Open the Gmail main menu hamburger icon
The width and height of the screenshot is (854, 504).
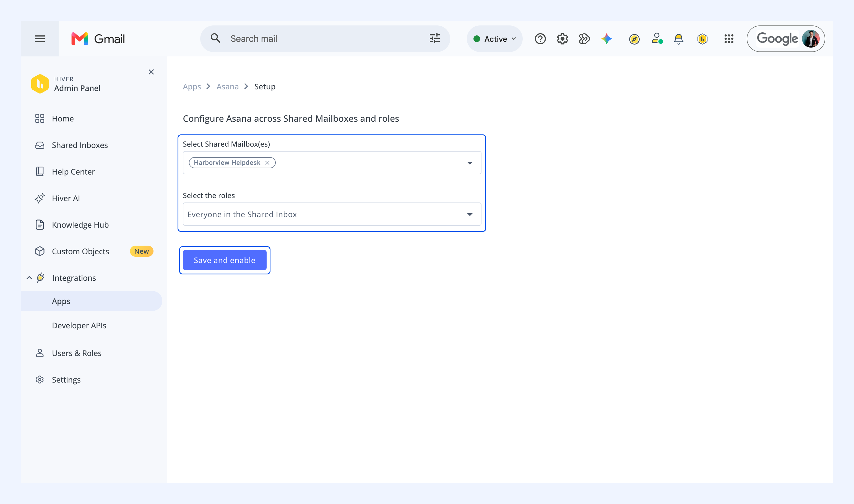click(40, 39)
